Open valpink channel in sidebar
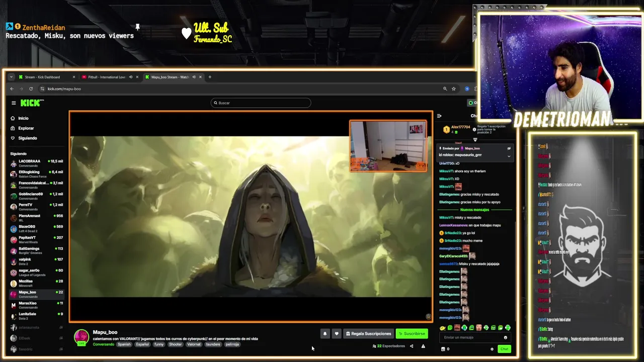 pyautogui.click(x=36, y=261)
